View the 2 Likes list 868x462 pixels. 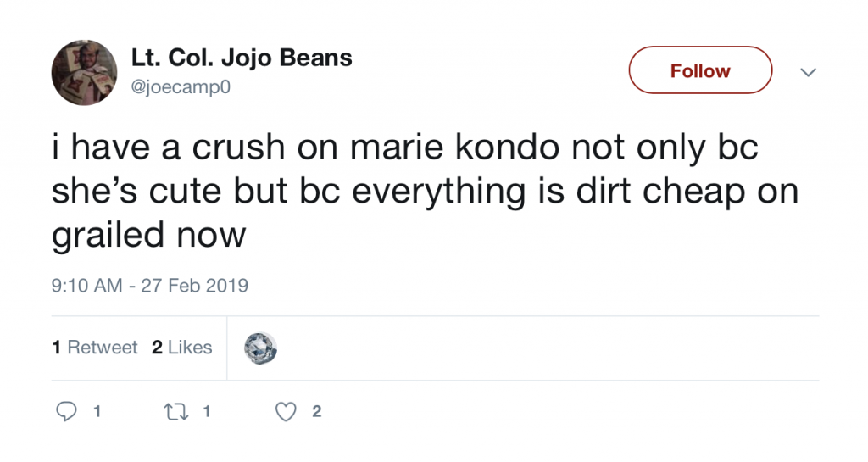coord(182,348)
